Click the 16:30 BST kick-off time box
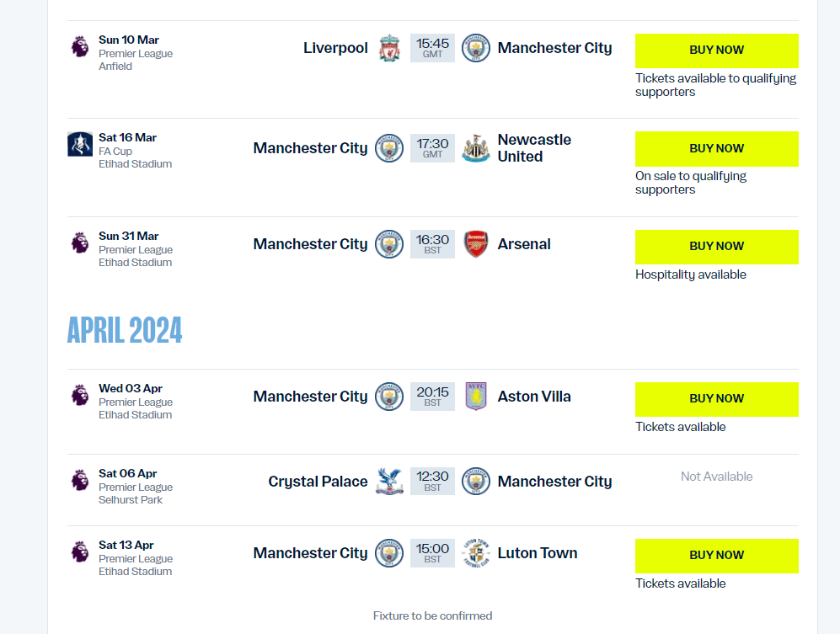 click(432, 244)
